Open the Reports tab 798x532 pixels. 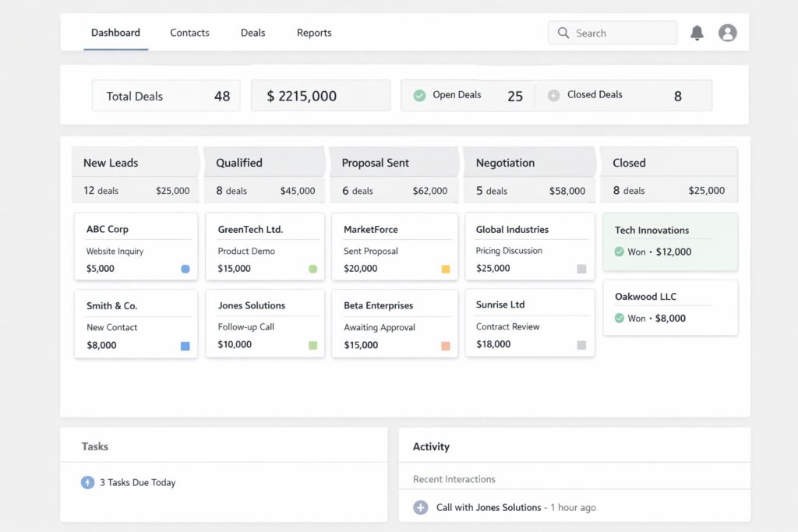314,33
